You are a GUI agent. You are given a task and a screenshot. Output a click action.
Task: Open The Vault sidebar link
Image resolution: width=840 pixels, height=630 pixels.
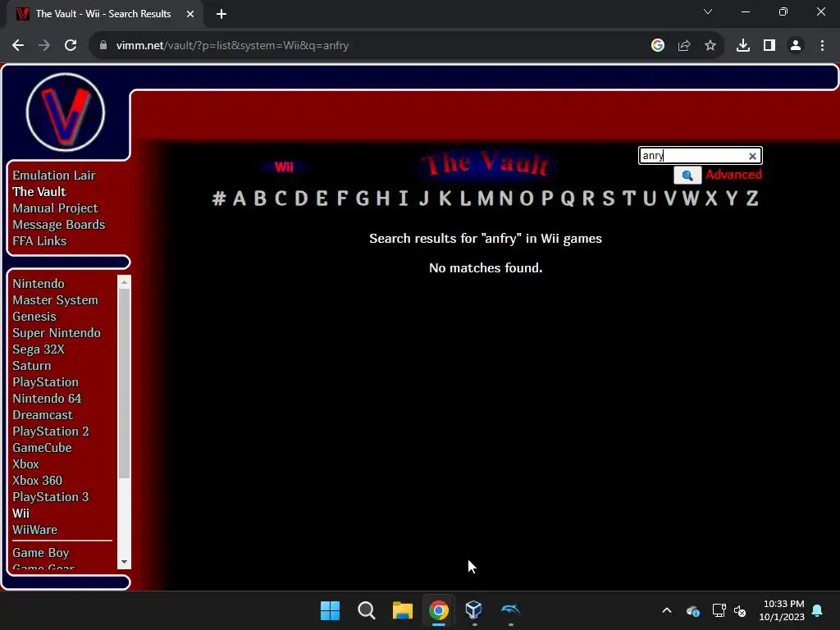pyautogui.click(x=39, y=192)
